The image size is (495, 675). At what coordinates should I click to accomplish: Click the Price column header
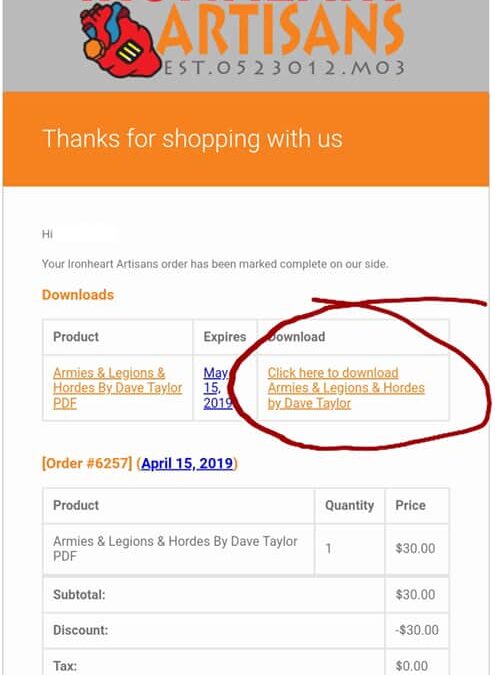tap(410, 505)
